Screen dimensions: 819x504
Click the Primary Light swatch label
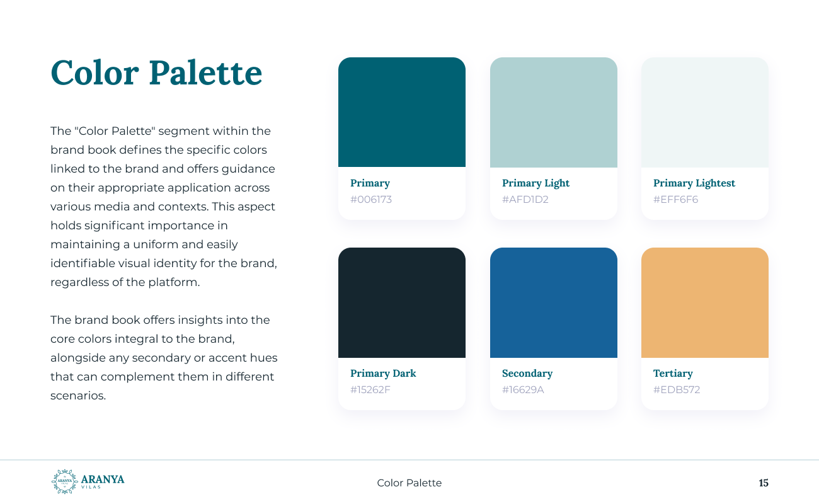[x=535, y=183]
